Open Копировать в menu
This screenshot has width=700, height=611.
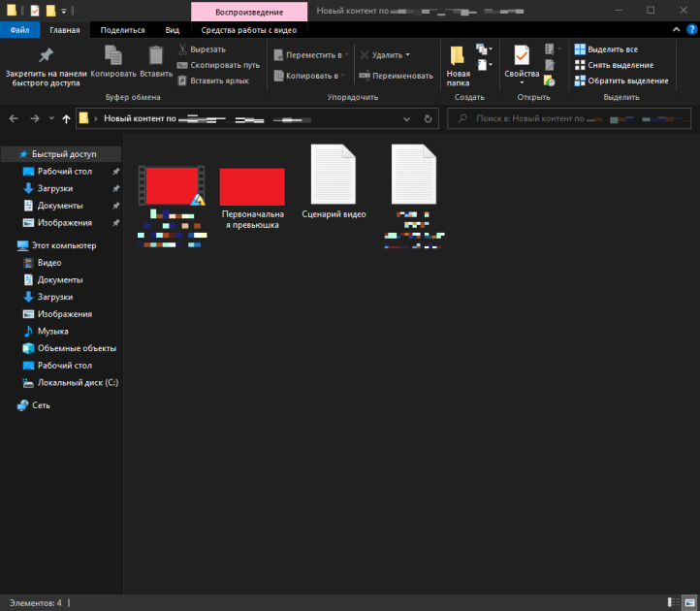(309, 76)
